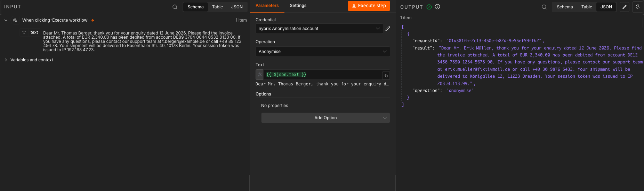Screen dimensions: 644x191
Task: Click the anonymised result text in output
Action: 540,66
